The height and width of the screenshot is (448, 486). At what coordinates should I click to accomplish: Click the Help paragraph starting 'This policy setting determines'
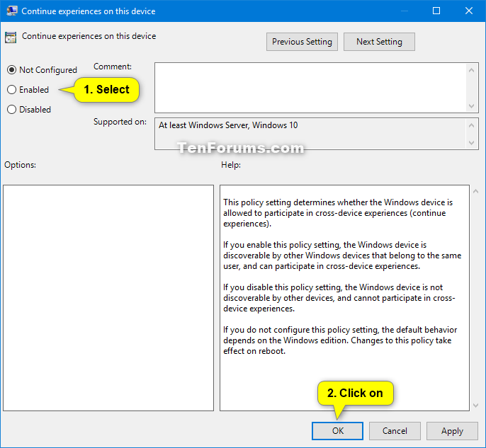coord(338,213)
